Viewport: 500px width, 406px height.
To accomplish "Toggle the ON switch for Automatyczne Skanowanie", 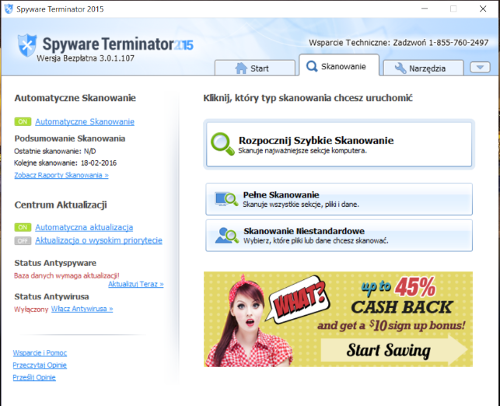I will 23,122.
